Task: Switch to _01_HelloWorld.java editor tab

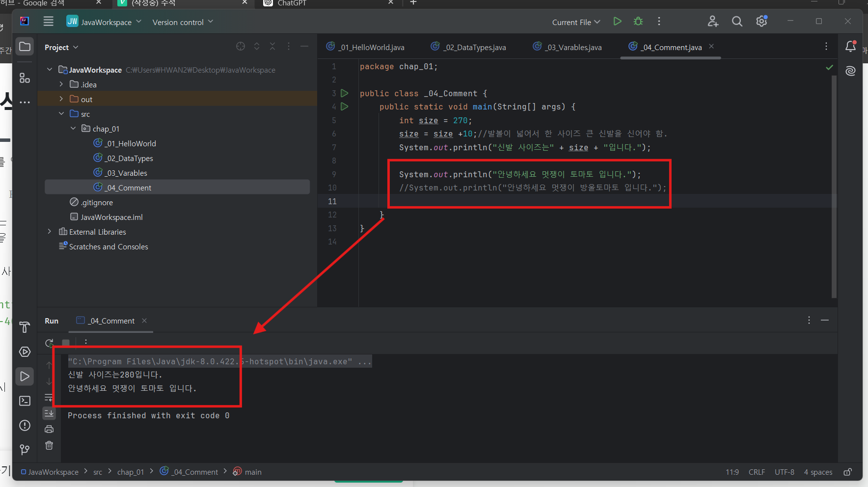Action: pos(365,47)
